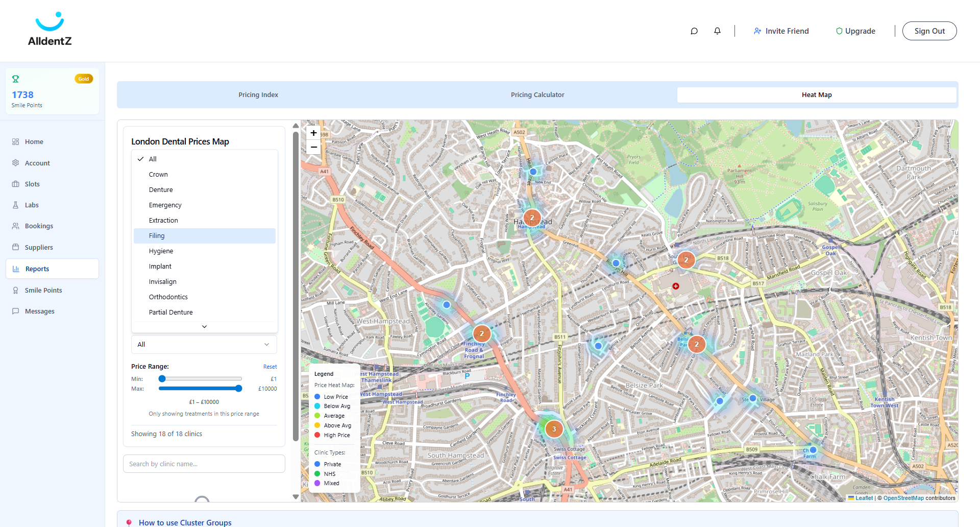Click the Max price slider handle
Image resolution: width=980 pixels, height=527 pixels.
(238, 389)
